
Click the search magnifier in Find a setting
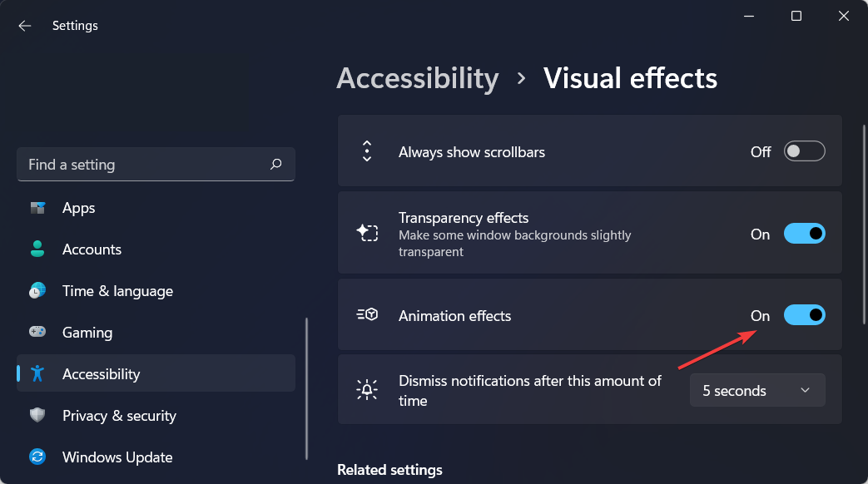click(x=275, y=164)
